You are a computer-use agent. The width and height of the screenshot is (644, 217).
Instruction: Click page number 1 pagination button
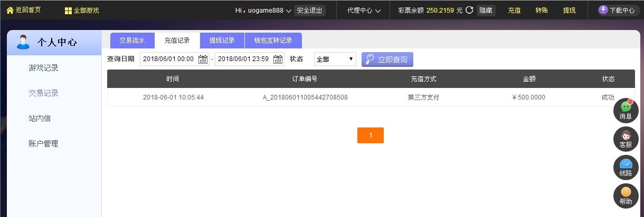(371, 135)
